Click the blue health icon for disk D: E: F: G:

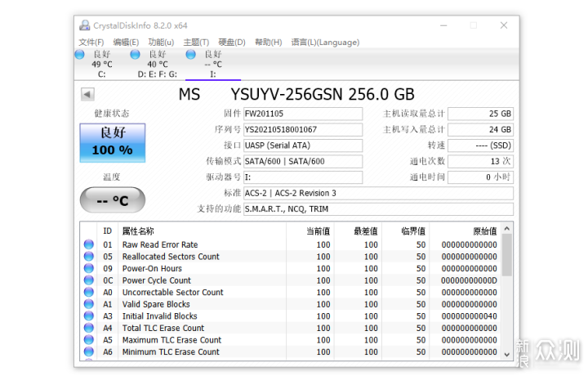coord(135,55)
